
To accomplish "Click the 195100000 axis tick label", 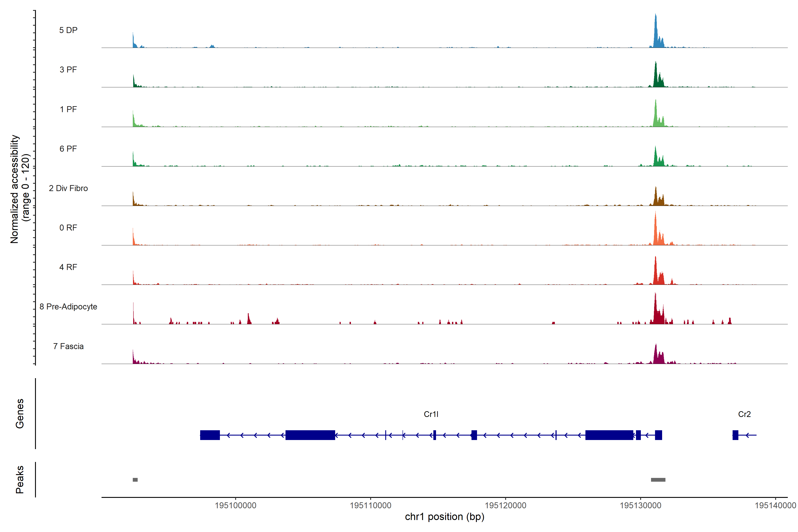I will [x=235, y=506].
